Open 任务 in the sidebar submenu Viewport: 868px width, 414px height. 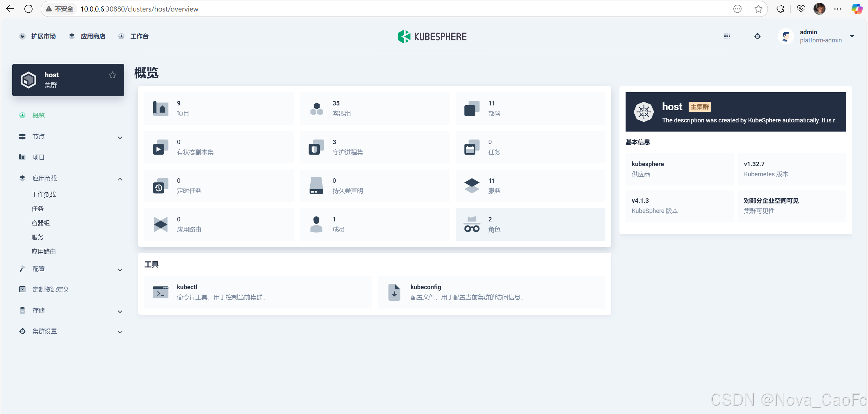[38, 209]
